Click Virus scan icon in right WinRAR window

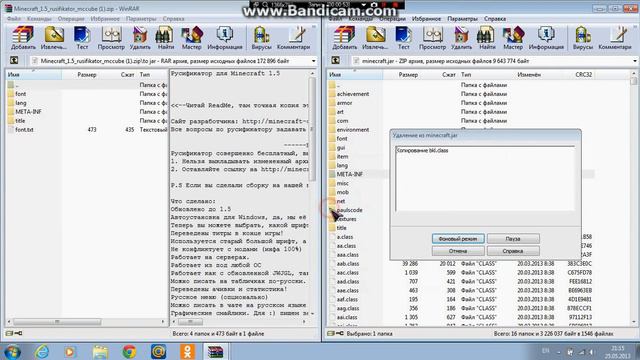point(582,38)
